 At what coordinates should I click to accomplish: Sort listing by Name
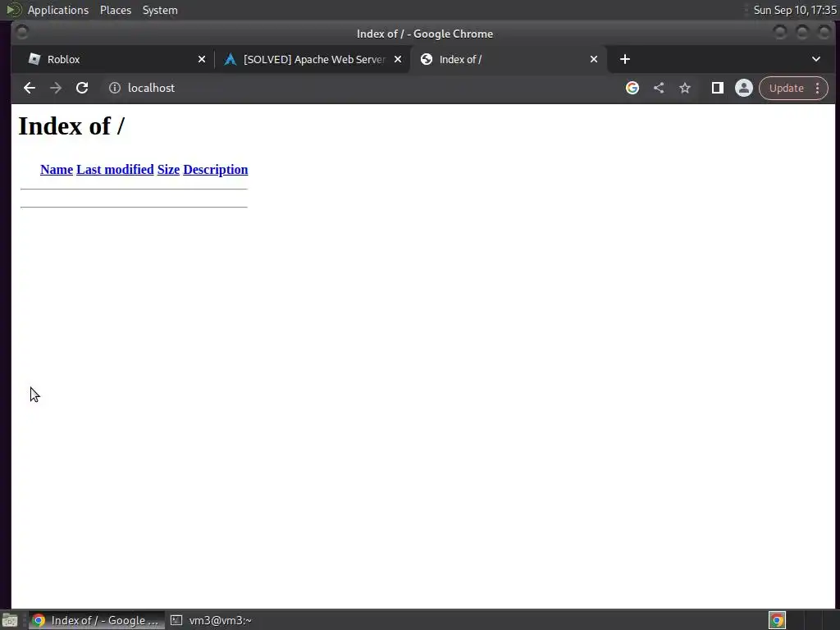57,169
